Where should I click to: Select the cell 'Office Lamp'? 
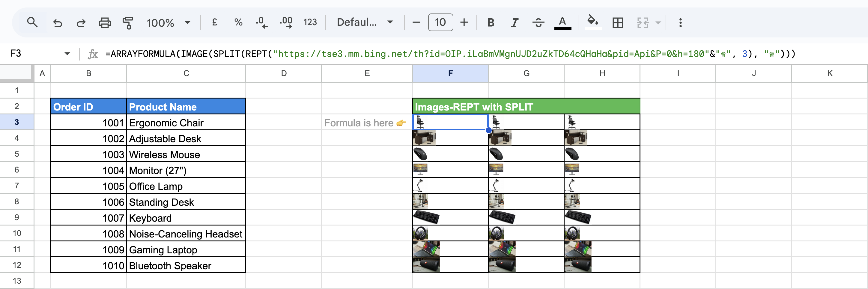[186, 186]
